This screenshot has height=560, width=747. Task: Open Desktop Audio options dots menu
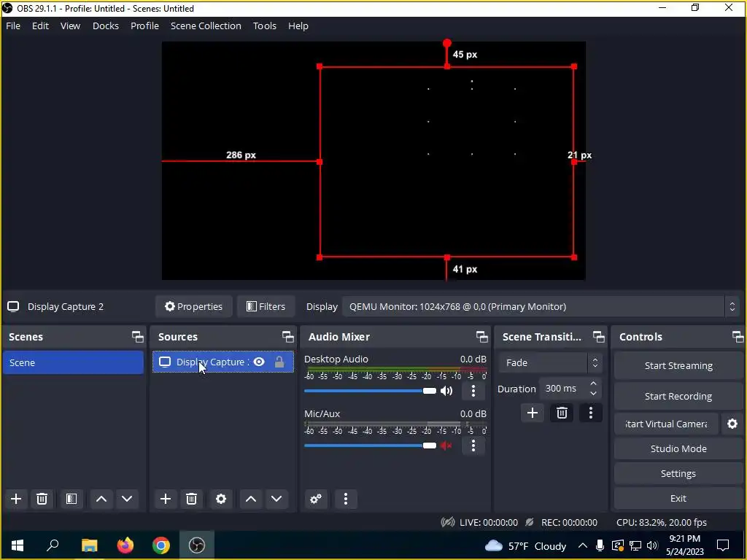coord(473,391)
